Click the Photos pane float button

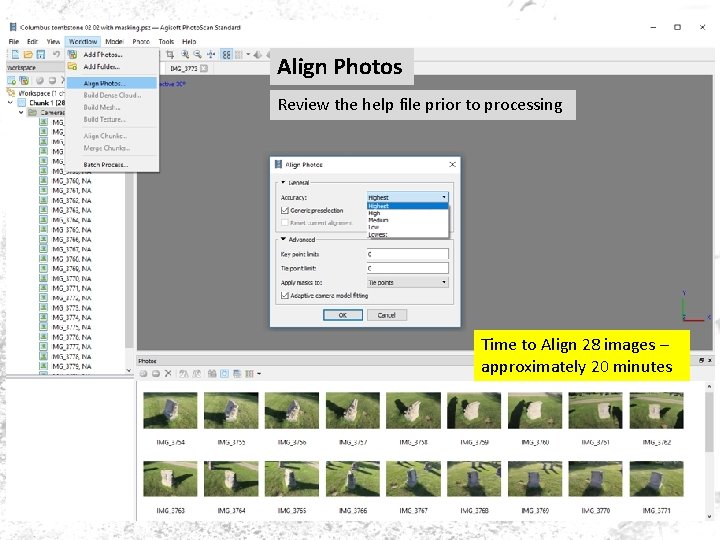pyautogui.click(x=701, y=360)
